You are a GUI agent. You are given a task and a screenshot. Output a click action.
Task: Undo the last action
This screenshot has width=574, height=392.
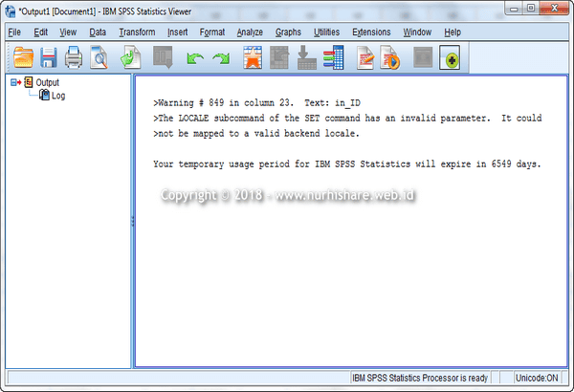pyautogui.click(x=195, y=57)
